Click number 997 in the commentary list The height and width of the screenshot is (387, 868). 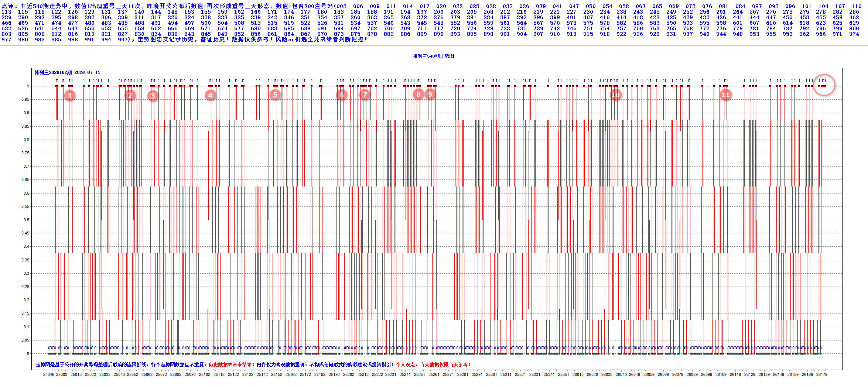pos(123,40)
